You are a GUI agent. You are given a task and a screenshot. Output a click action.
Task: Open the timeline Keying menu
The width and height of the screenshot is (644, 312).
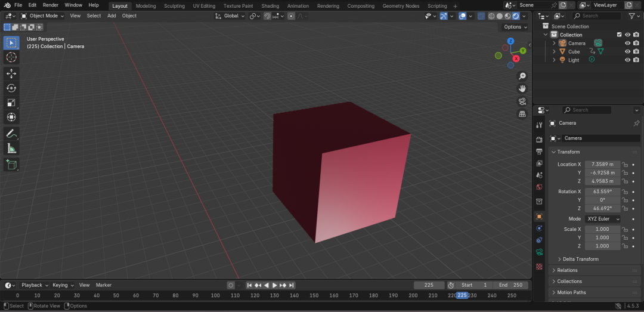pyautogui.click(x=63, y=285)
